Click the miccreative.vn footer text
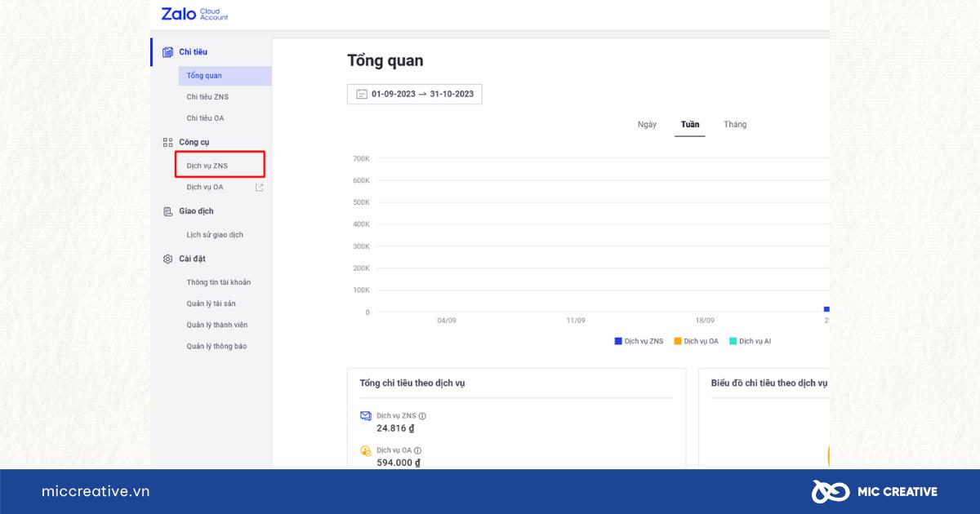 point(96,491)
